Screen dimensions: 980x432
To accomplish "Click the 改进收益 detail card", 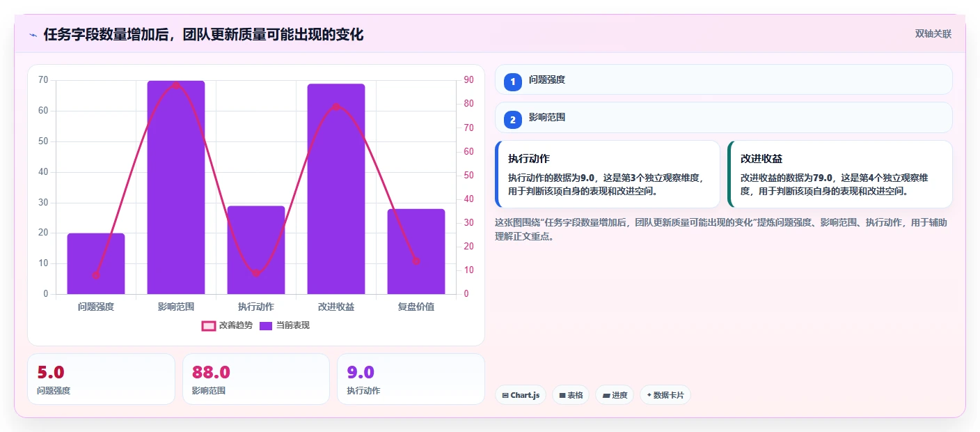I will [839, 174].
